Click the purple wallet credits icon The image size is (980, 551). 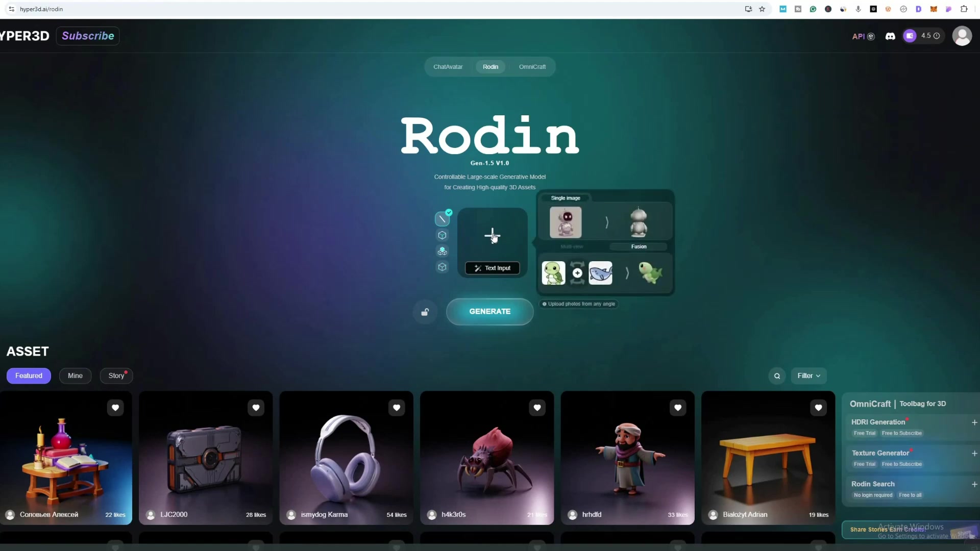tap(910, 36)
